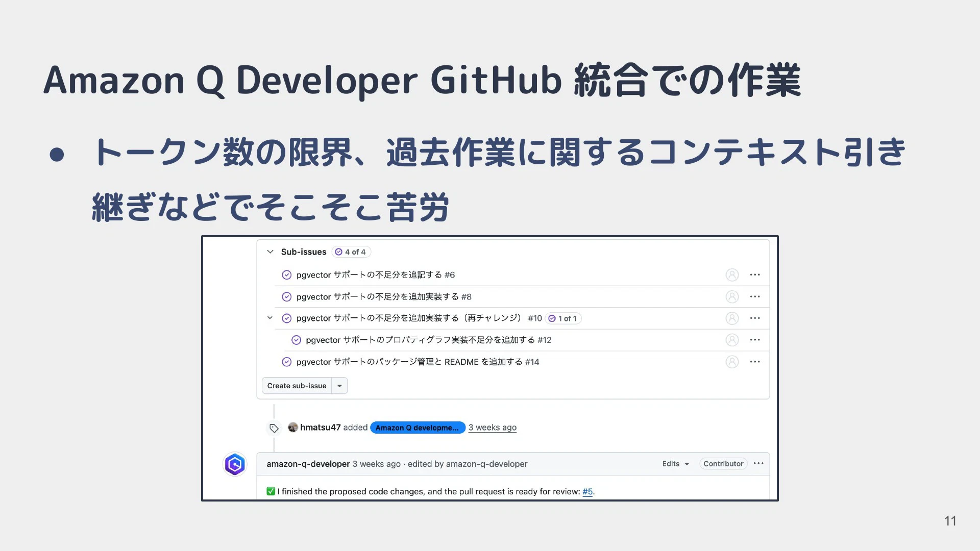Click the green checkmark emoji in the comment
This screenshot has width=980, height=551.
coord(271,491)
